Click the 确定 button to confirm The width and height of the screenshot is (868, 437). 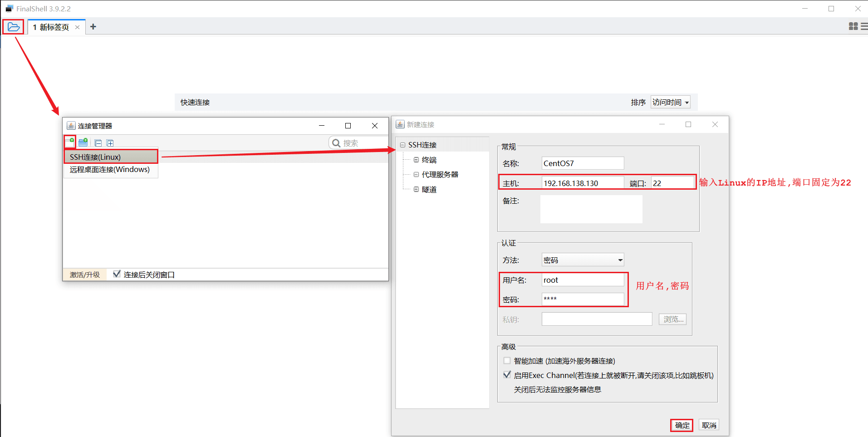(x=682, y=425)
